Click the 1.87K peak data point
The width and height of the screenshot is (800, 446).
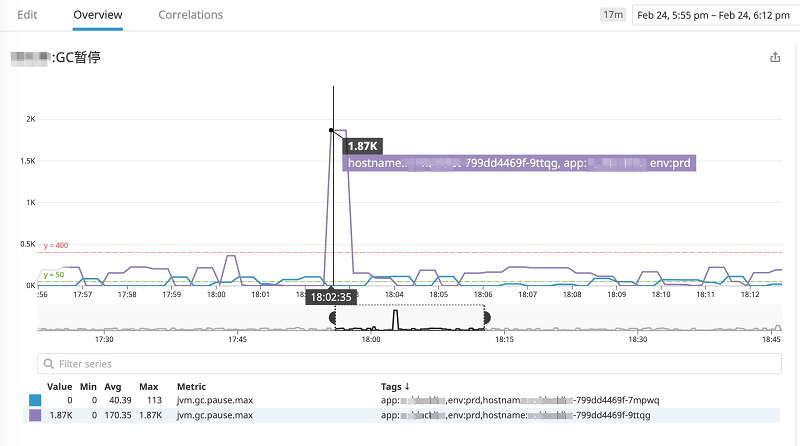click(x=331, y=130)
